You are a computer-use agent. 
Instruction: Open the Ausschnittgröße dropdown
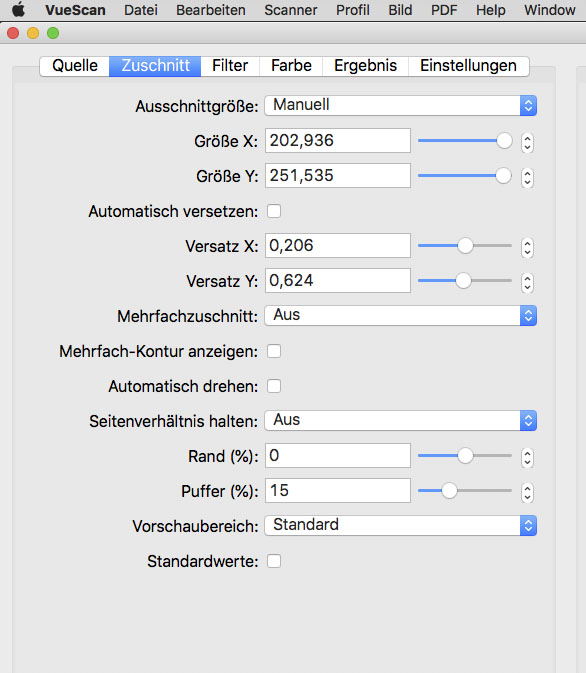(x=401, y=106)
